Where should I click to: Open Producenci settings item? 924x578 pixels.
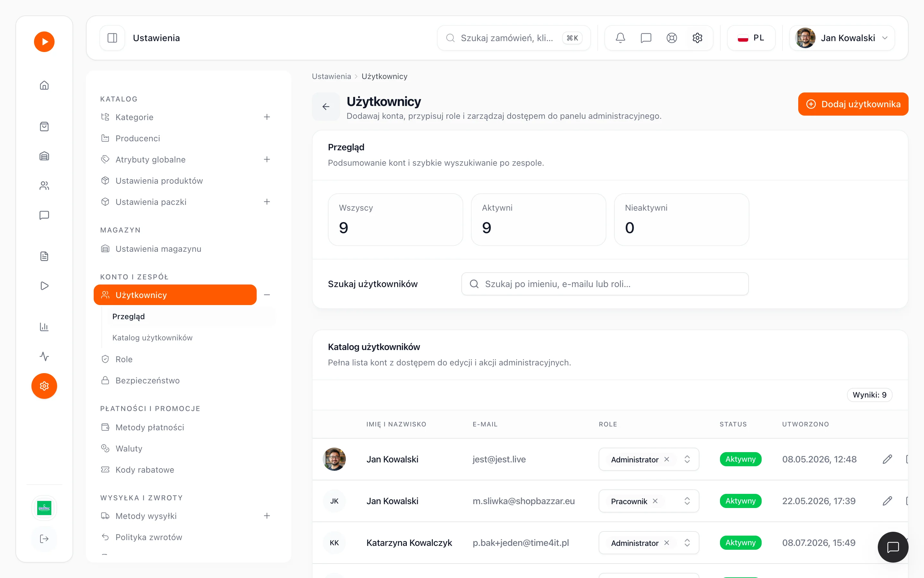[x=137, y=138]
